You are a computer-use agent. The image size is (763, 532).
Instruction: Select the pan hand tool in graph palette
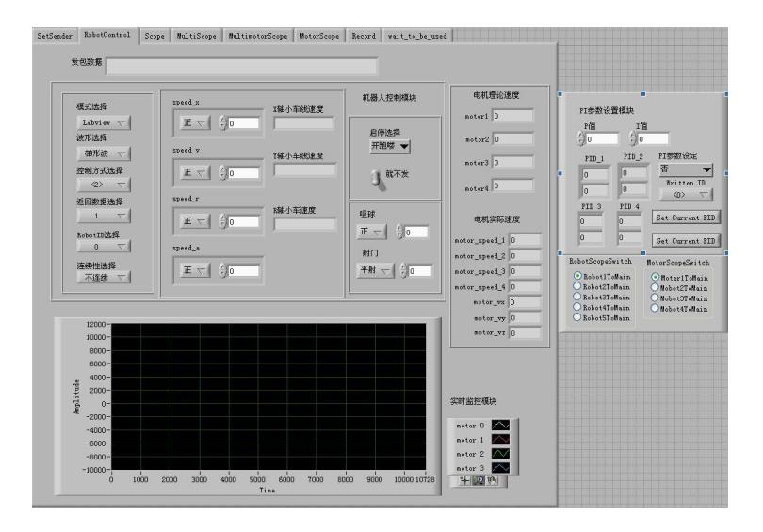[492, 480]
